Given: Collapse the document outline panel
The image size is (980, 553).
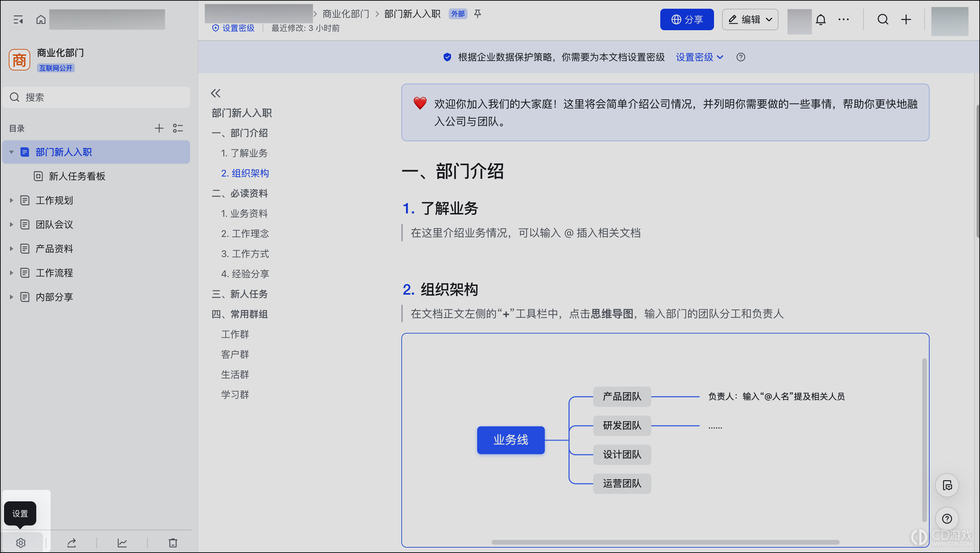Looking at the screenshot, I should click(x=216, y=93).
